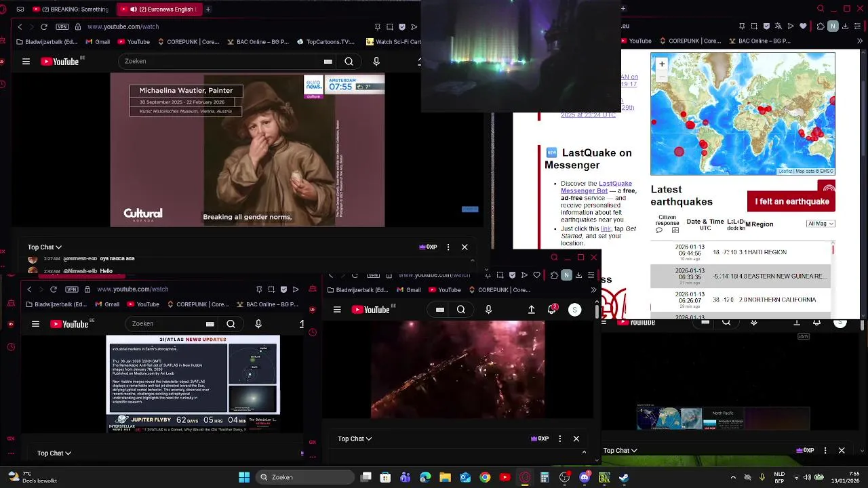Open Discord from the taskbar
868x488 pixels.
585,477
